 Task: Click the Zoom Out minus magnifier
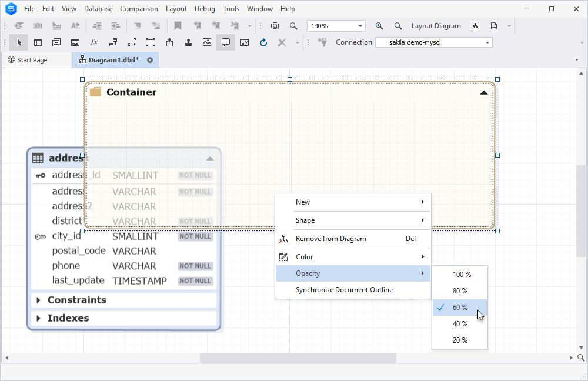pyautogui.click(x=398, y=26)
